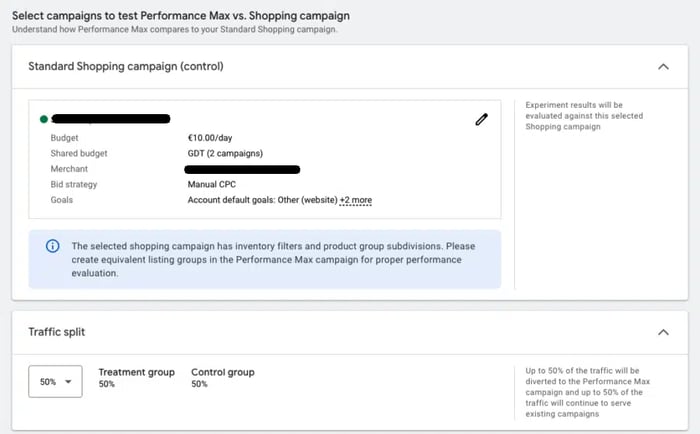Viewport: 700px width, 434px height.
Task: Collapse the Traffic split section
Action: click(663, 332)
